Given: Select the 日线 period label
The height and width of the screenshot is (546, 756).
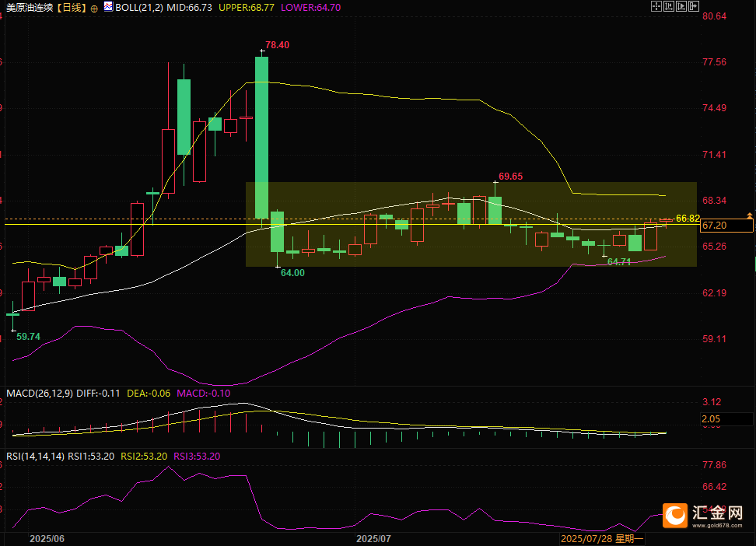Looking at the screenshot, I should pos(72,8).
